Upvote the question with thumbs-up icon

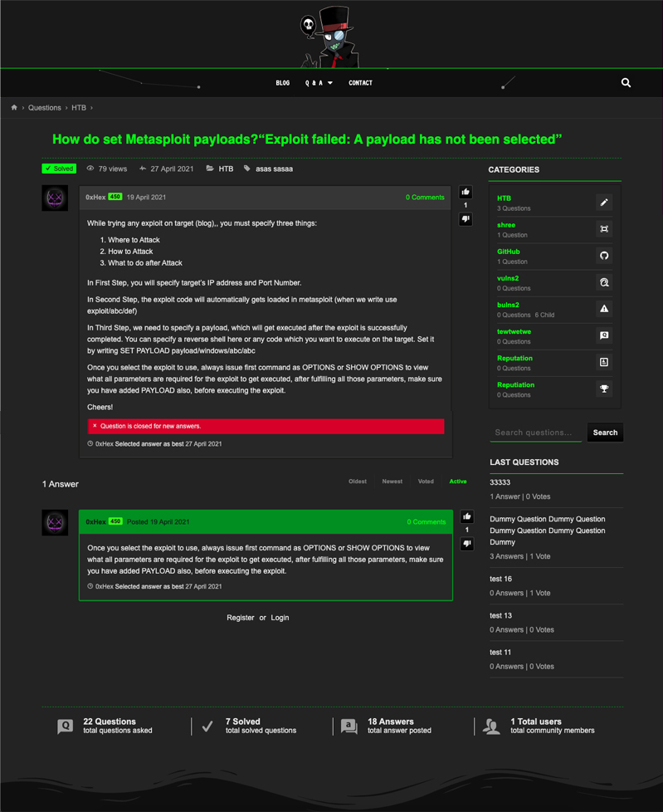[466, 192]
